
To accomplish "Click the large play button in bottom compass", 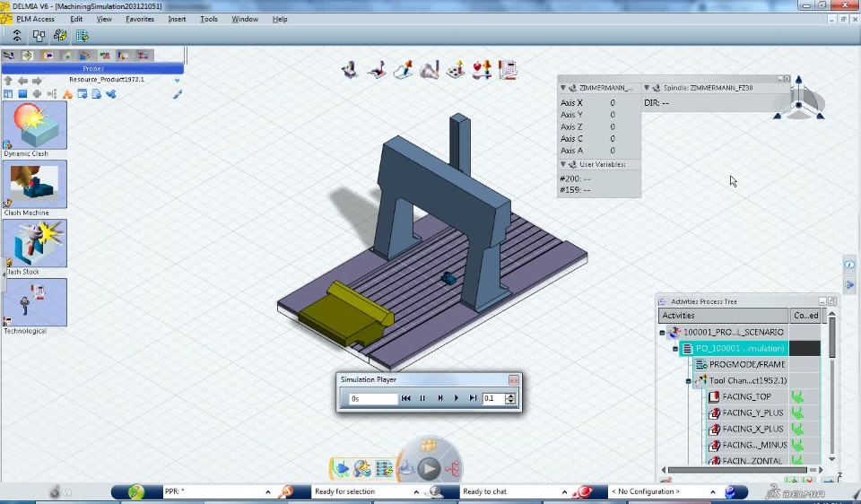I will [429, 469].
